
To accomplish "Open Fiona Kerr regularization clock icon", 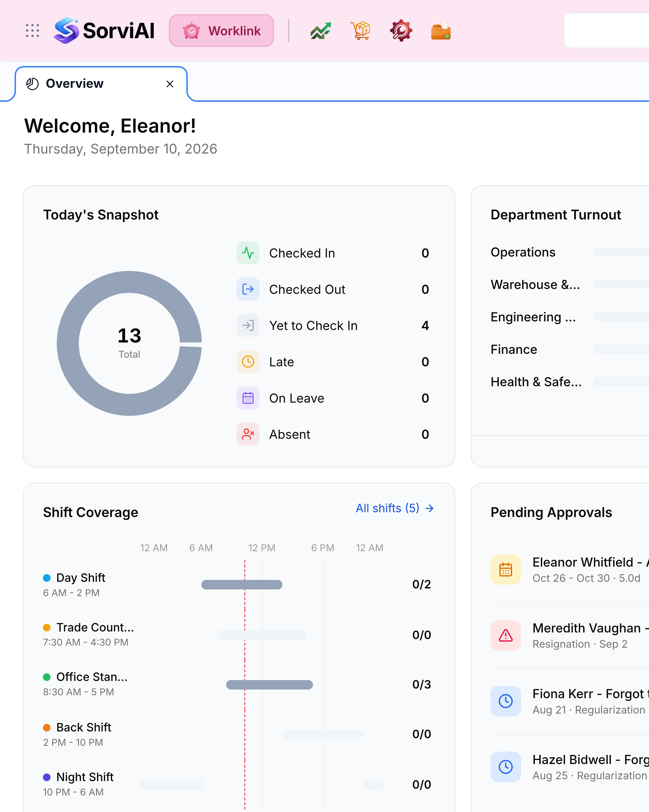I will point(506,701).
